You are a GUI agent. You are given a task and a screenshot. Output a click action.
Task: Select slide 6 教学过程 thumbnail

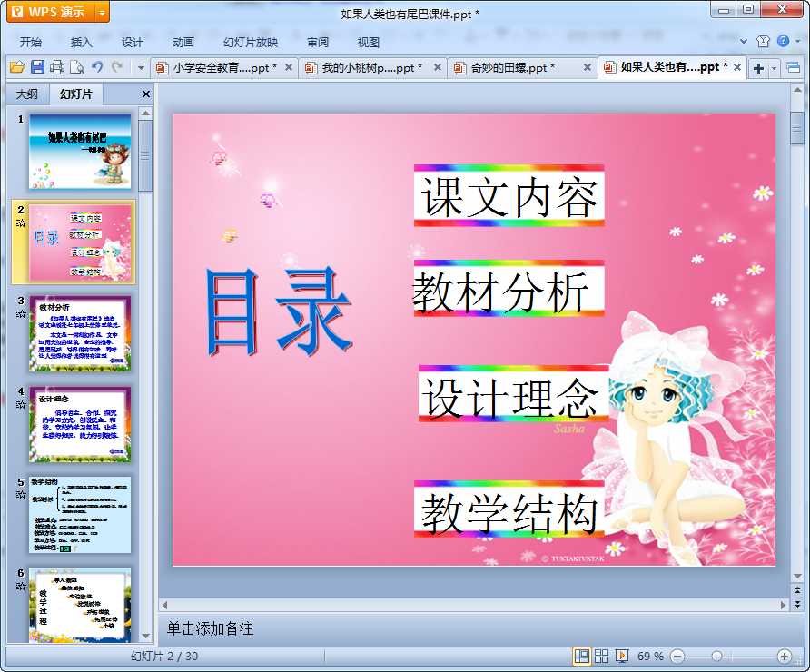coord(80,606)
